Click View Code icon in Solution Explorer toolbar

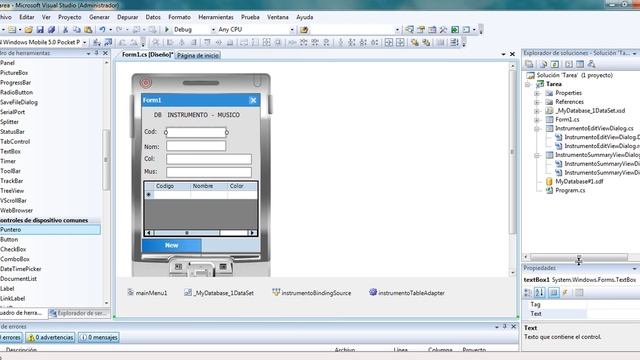(569, 64)
